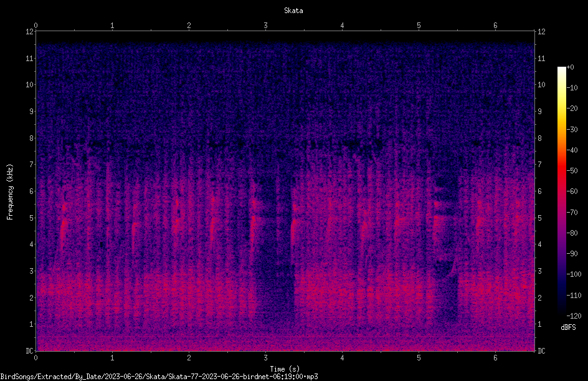Click the '-50' label on the color scale
Image resolution: width=588 pixels, height=381 pixels.
click(572, 171)
